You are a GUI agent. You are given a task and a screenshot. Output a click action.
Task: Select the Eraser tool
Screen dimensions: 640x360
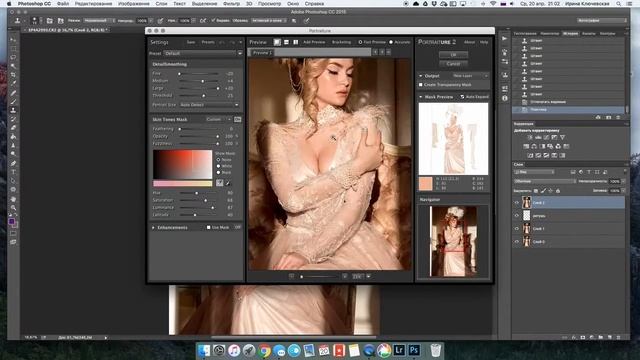(x=13, y=127)
